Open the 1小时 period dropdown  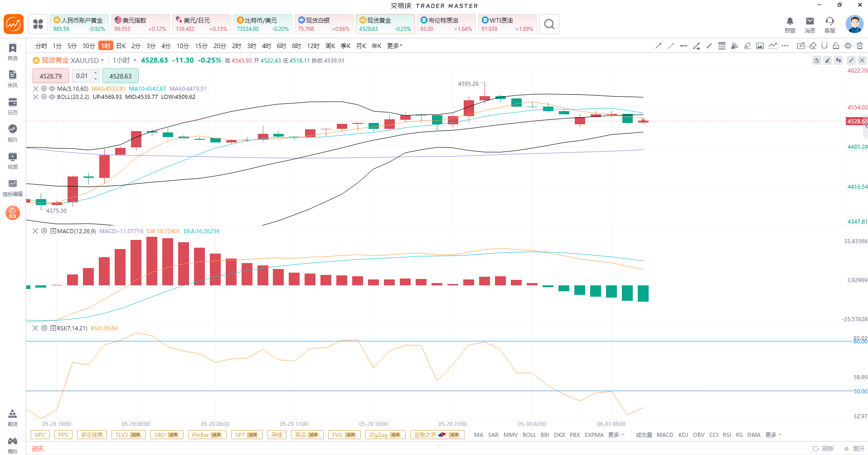point(124,60)
